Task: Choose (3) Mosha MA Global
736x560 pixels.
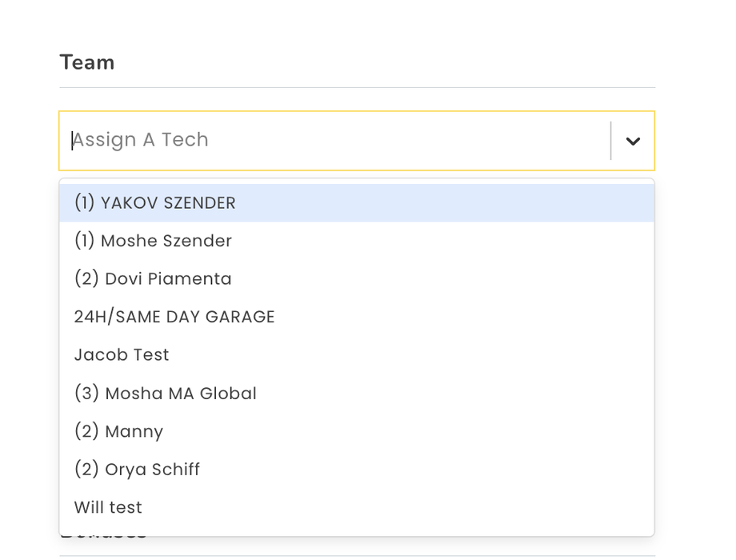Action: pos(166,394)
